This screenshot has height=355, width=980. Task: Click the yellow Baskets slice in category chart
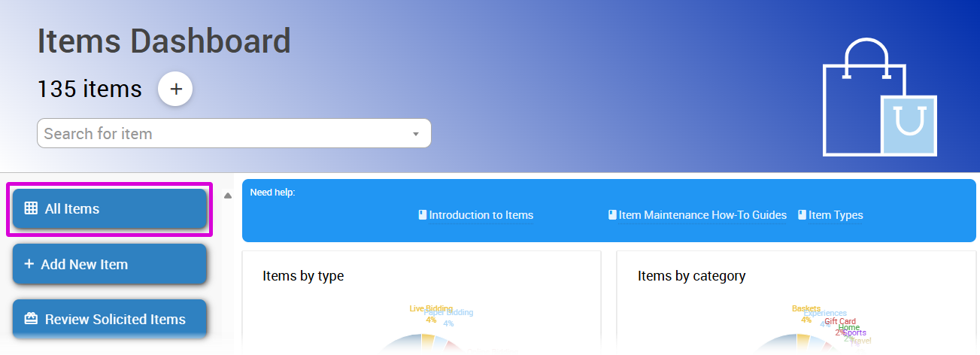point(803,344)
